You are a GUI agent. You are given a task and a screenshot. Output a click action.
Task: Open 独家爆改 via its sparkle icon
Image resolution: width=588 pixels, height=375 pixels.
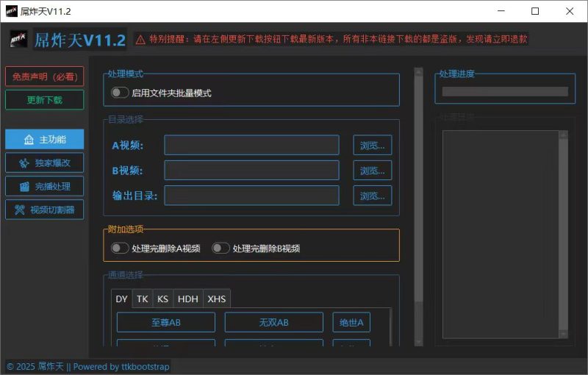click(24, 163)
